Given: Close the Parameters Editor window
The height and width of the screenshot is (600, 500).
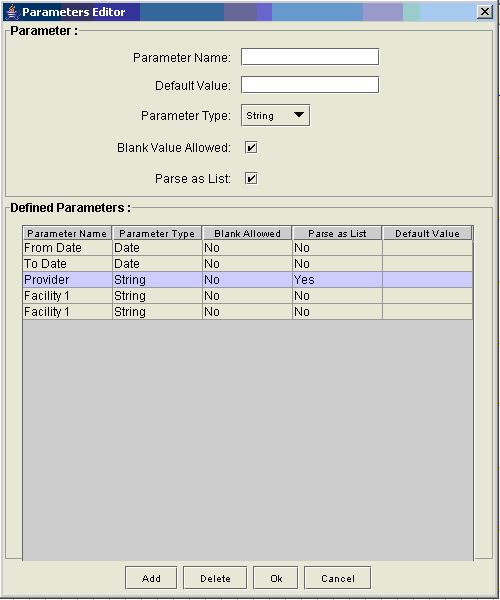Looking at the screenshot, I should [x=485, y=12].
